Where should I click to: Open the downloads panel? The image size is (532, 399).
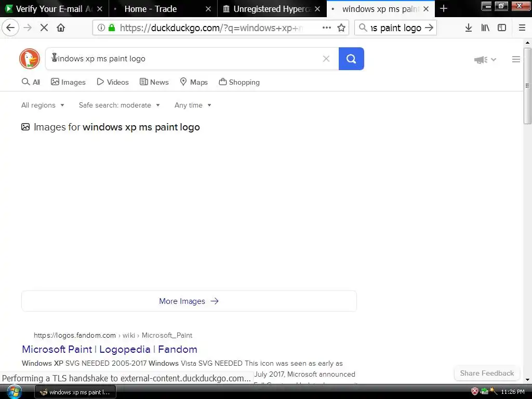[469, 28]
